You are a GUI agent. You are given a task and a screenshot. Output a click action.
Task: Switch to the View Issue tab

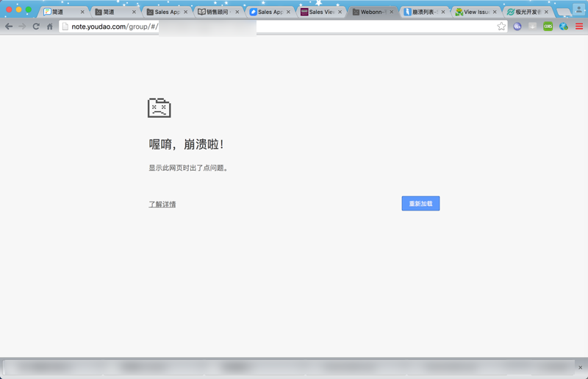pos(476,12)
